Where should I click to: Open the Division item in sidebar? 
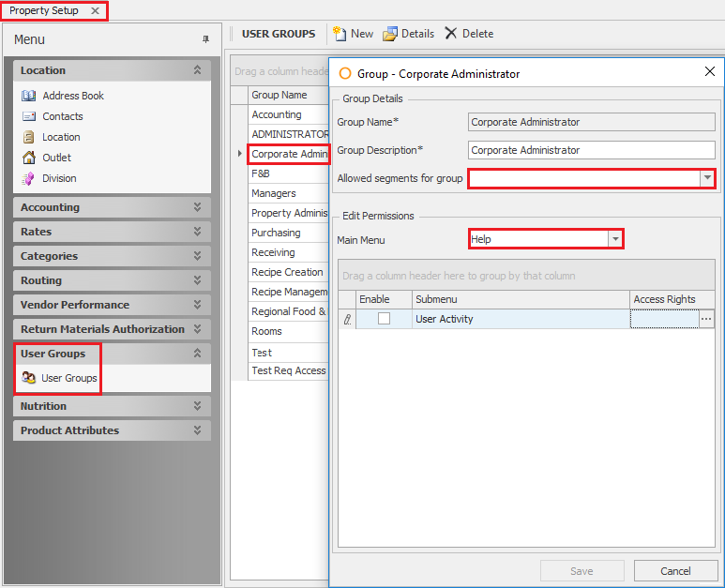58,178
